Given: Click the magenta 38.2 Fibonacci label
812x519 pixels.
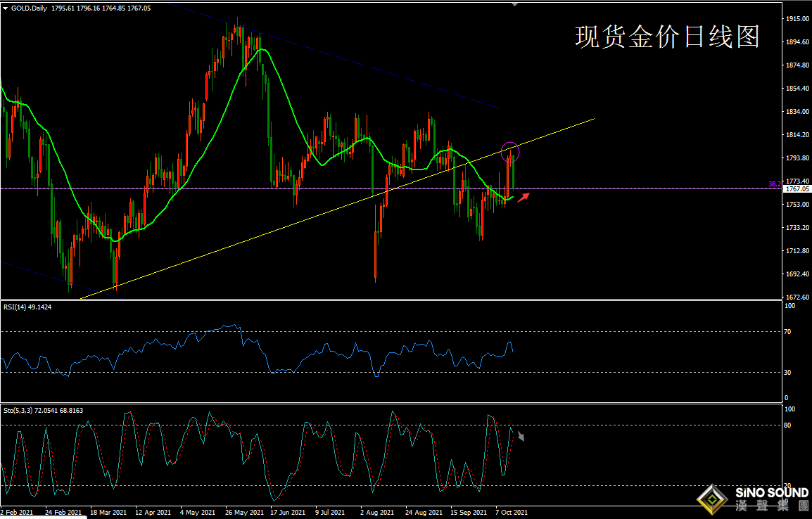Looking at the screenshot, I should pos(774,184).
